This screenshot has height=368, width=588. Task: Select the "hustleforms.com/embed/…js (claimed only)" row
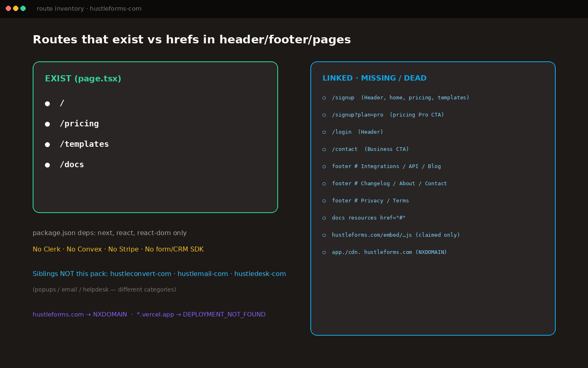[x=391, y=235]
